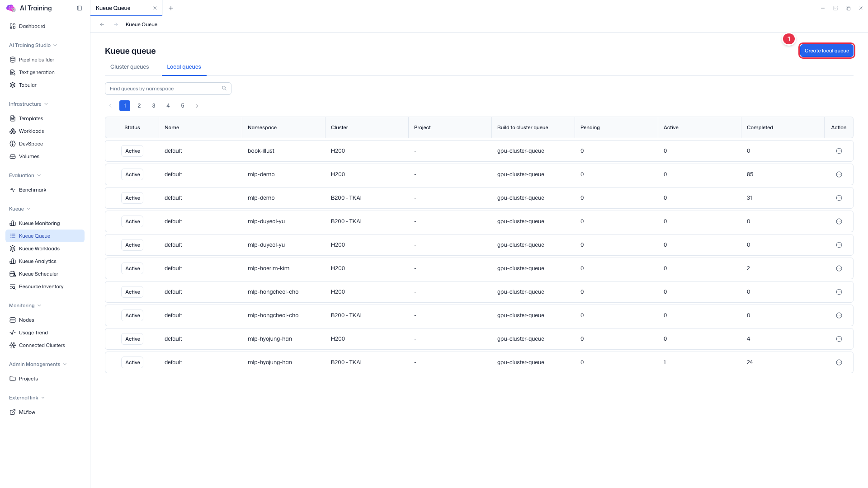Focus Find queues by namespace field

point(168,89)
